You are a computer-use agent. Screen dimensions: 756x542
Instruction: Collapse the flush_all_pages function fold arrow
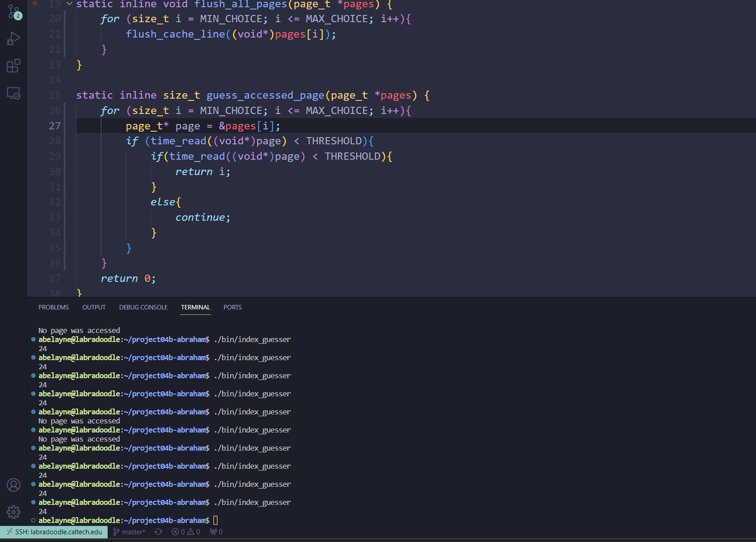[x=69, y=4]
